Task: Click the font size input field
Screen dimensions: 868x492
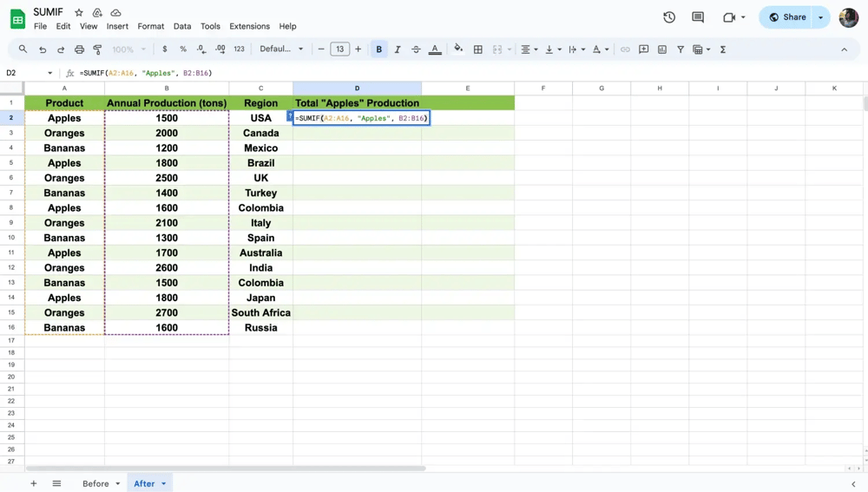Action: pos(339,49)
